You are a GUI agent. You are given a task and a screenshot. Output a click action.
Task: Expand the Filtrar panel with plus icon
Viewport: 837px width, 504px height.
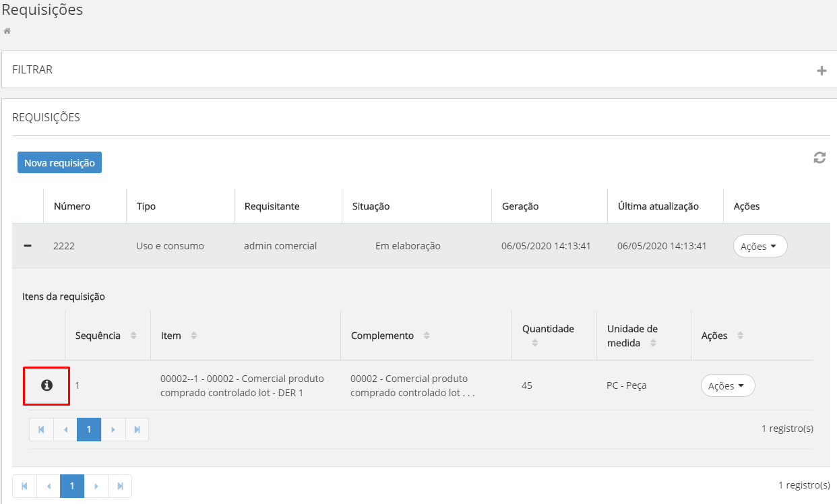point(821,71)
